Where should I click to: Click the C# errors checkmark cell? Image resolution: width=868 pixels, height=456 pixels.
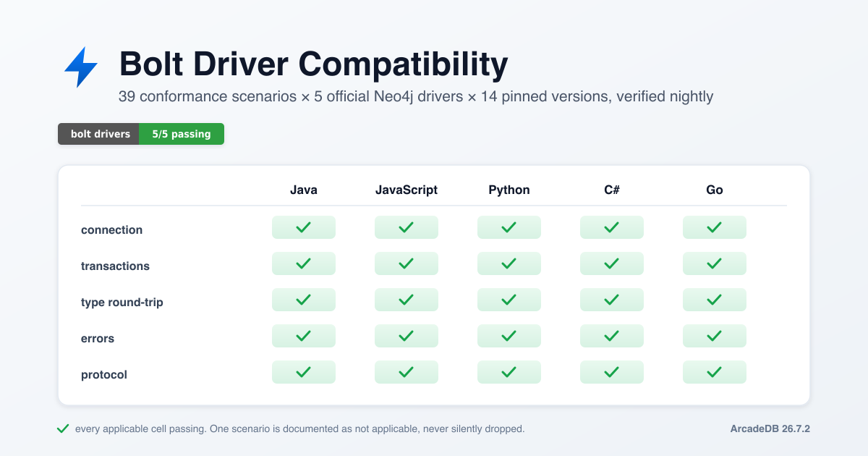point(612,336)
